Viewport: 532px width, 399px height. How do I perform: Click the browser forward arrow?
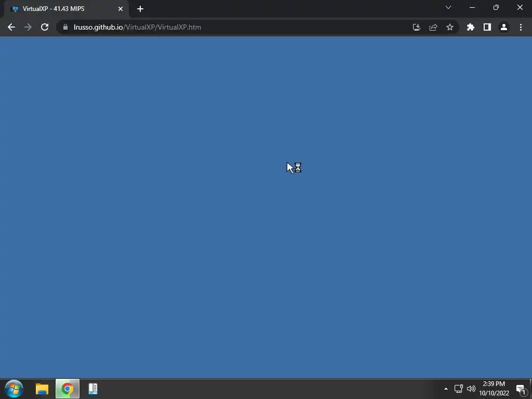28,27
